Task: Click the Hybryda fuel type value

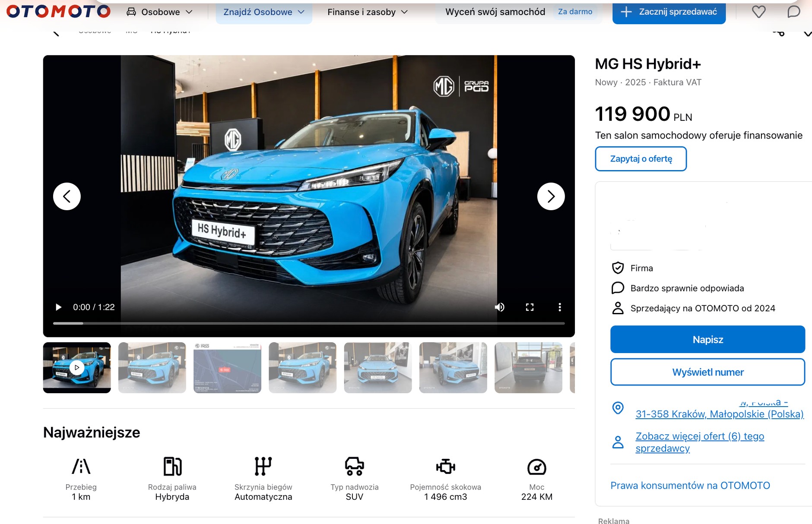Action: point(172,497)
